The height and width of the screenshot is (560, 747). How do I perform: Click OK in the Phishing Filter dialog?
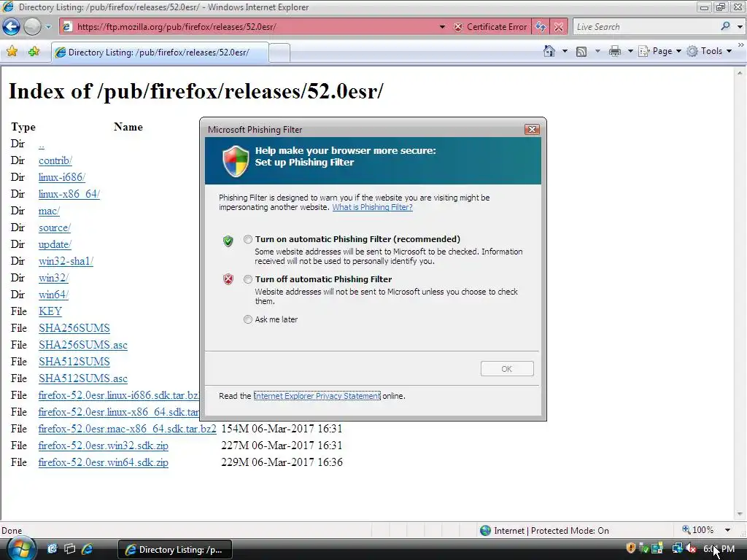coord(507,368)
